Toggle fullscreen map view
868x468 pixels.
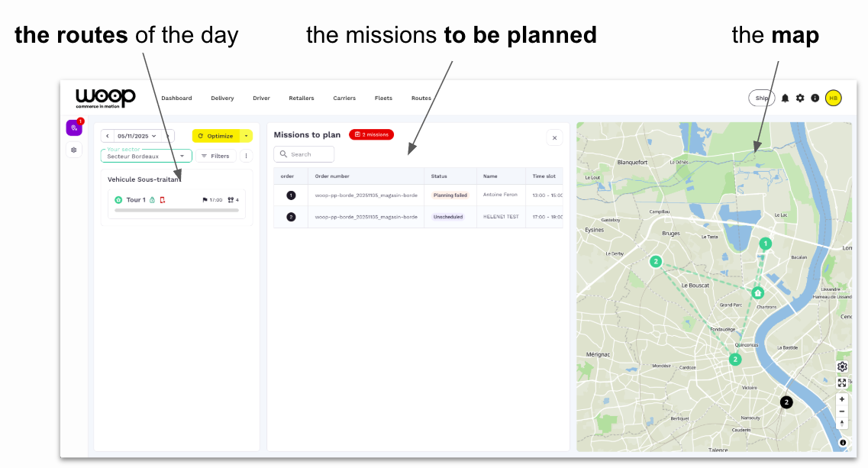842,382
